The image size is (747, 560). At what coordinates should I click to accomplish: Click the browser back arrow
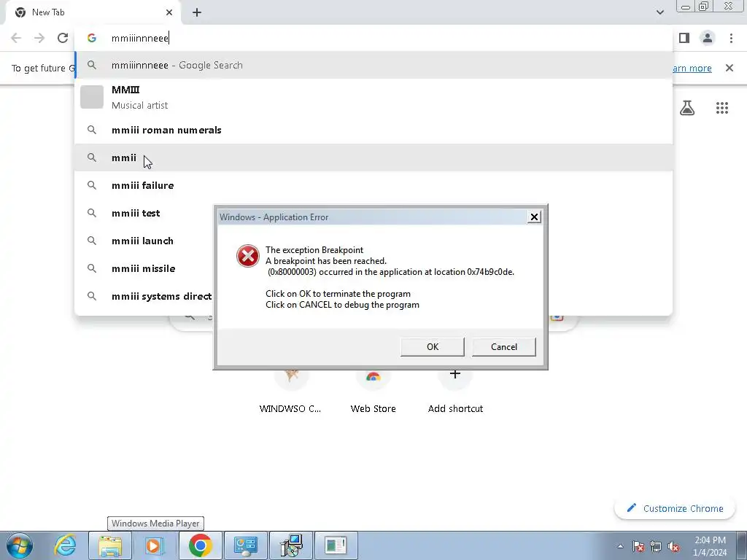tap(16, 38)
